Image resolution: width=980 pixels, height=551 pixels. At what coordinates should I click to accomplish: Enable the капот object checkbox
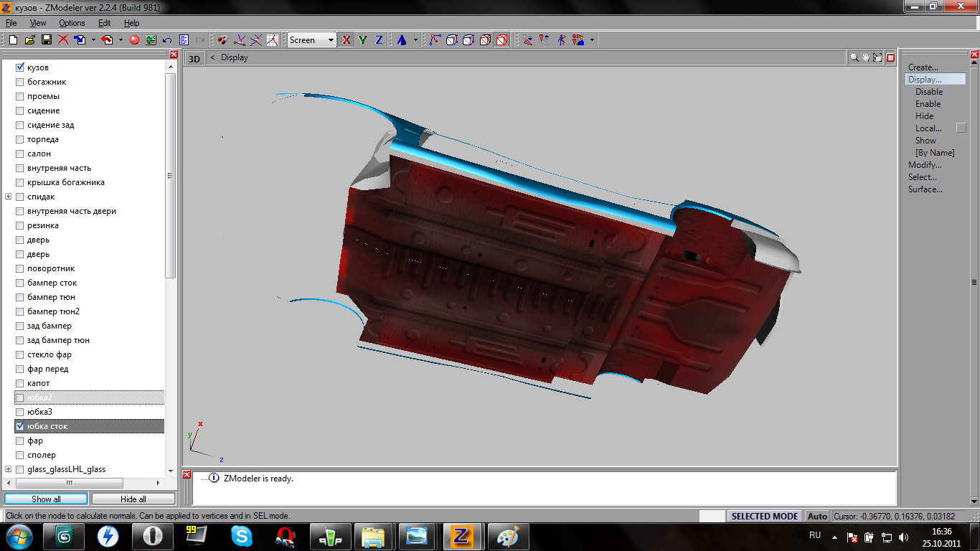point(19,383)
